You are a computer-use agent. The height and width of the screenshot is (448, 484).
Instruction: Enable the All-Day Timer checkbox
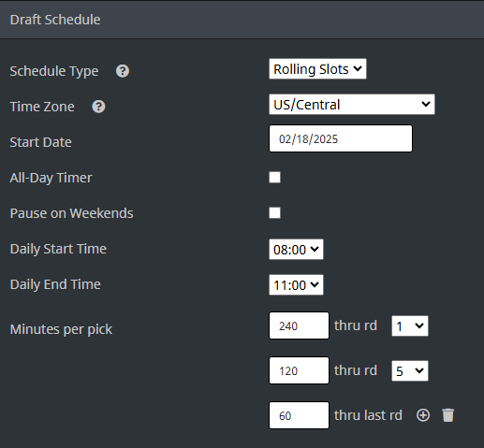(x=274, y=178)
